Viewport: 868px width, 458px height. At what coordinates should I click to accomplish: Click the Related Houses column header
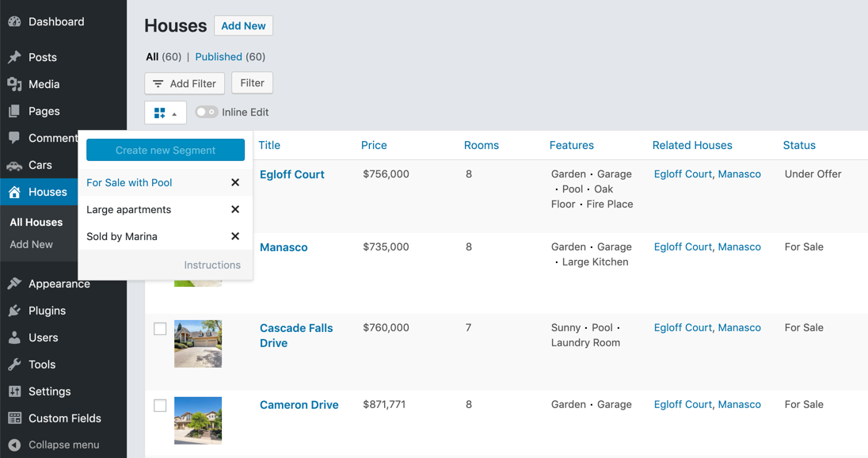pyautogui.click(x=692, y=145)
